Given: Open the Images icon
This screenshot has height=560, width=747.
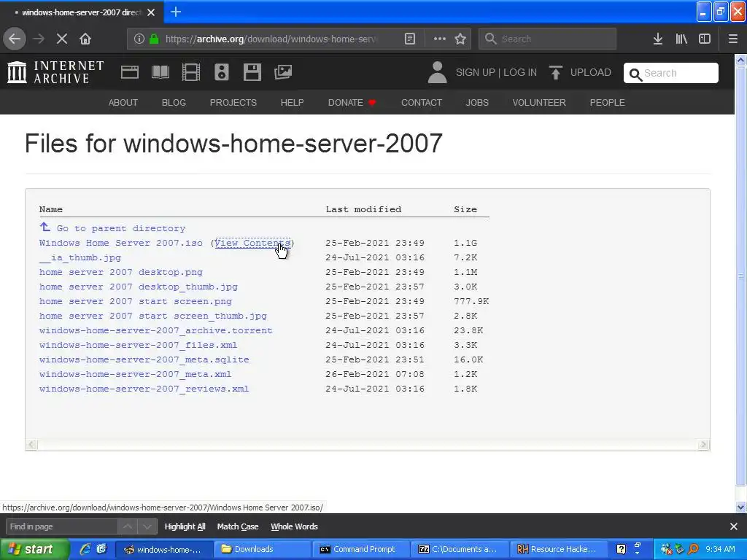Looking at the screenshot, I should pyautogui.click(x=283, y=72).
